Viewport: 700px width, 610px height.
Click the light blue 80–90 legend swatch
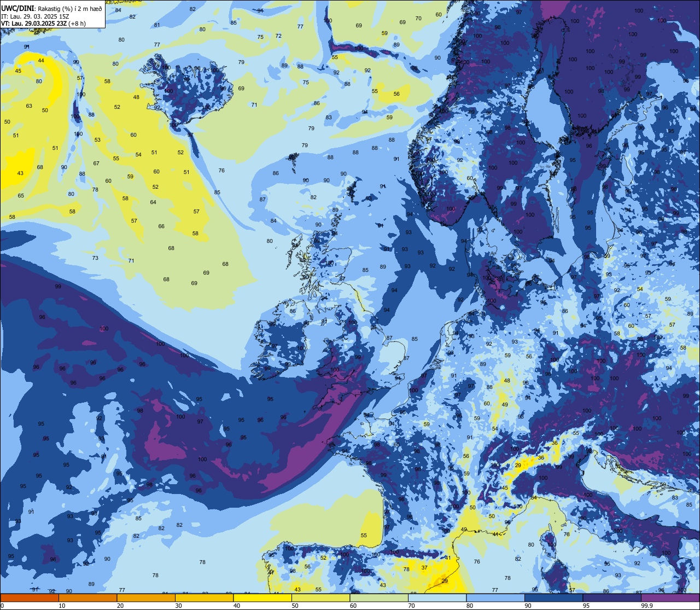point(495,598)
